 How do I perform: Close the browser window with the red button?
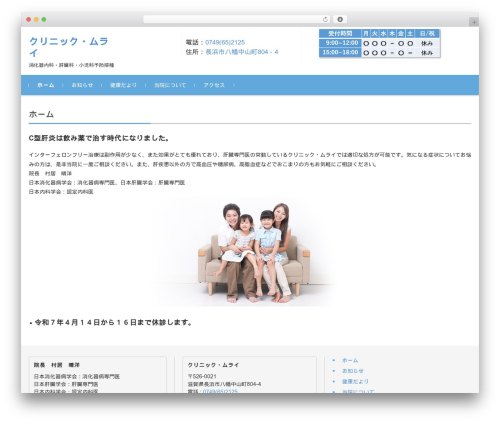coord(29,19)
